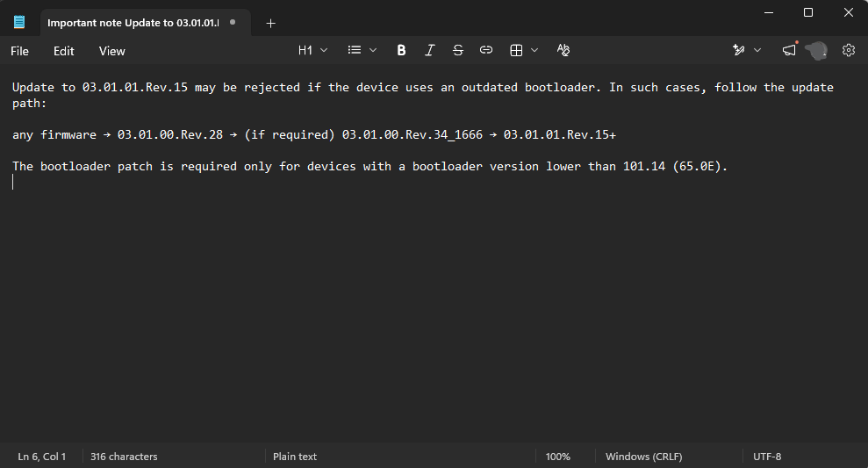Screen dimensions: 868x468
Task: Open the View menu
Action: [111, 51]
